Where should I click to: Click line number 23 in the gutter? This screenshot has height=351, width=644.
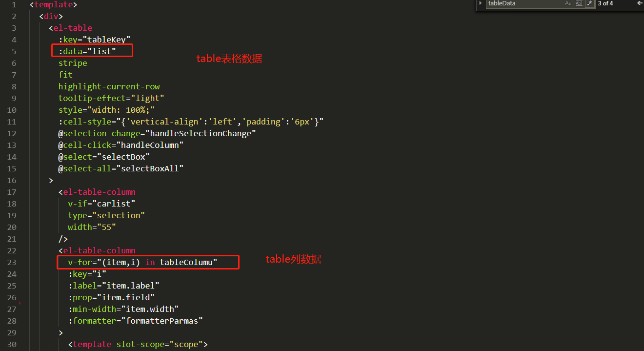tap(11, 262)
